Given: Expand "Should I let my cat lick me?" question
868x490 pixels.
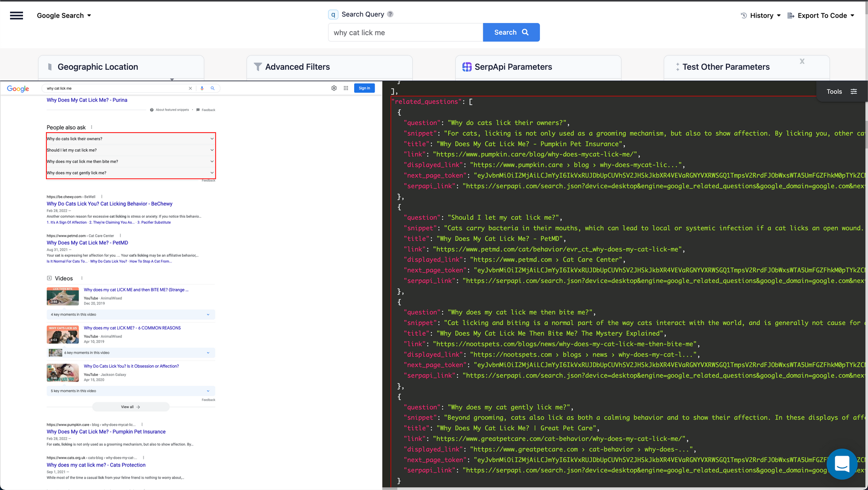Looking at the screenshot, I should coord(130,150).
